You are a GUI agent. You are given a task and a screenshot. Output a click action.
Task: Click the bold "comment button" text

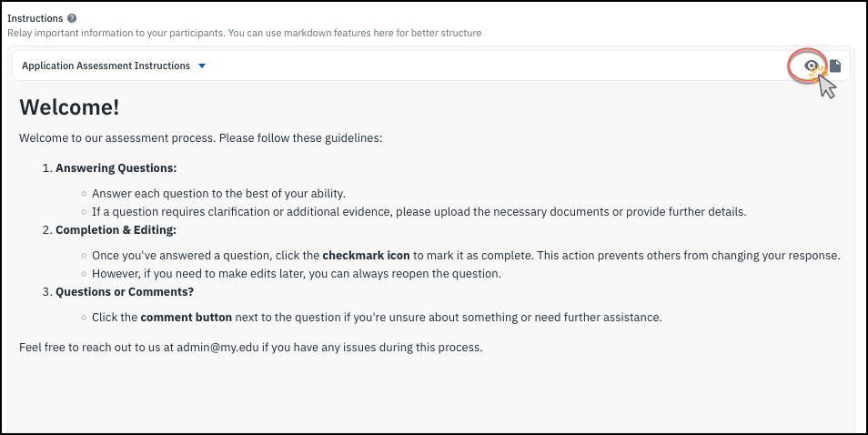186,318
